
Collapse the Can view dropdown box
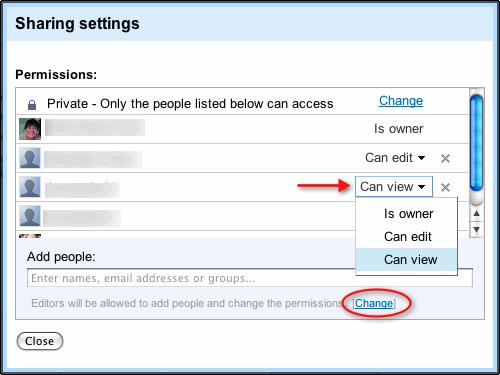coord(394,187)
